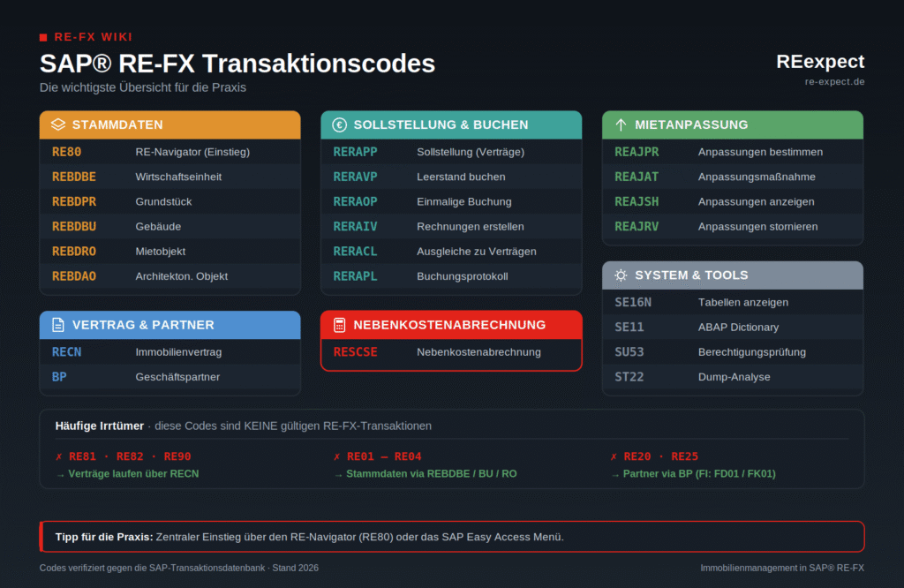Select the RESCSE code
This screenshot has width=904, height=588.
(x=355, y=351)
